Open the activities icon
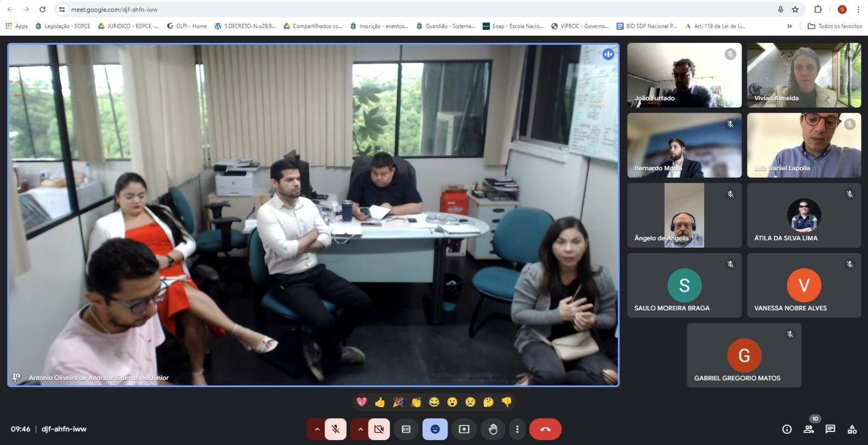 pos(852,429)
